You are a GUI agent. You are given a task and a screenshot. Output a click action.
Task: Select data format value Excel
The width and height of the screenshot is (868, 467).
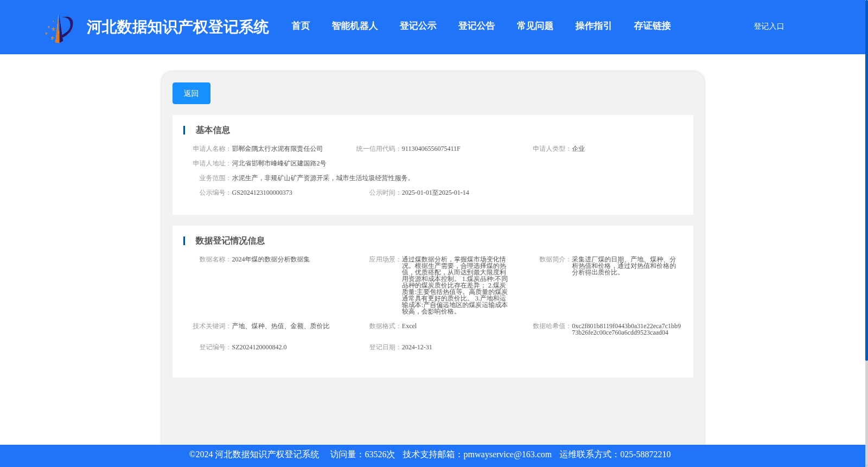tap(409, 326)
